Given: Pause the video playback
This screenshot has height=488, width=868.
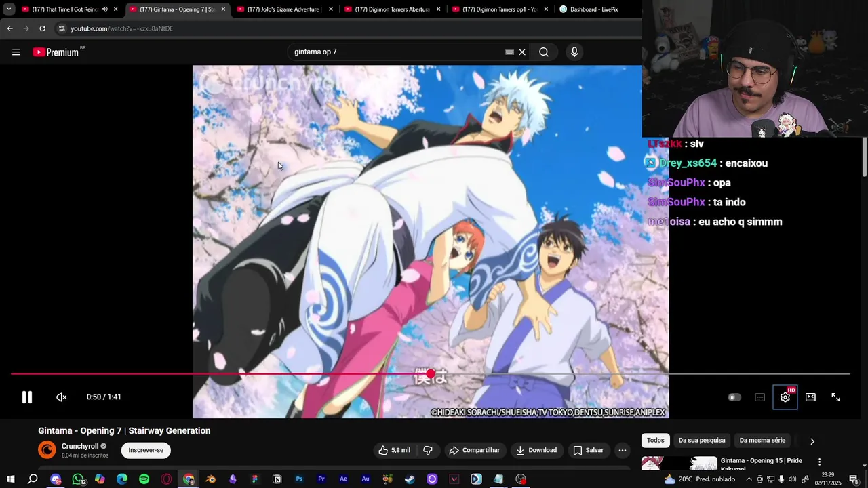Looking at the screenshot, I should pyautogui.click(x=27, y=397).
